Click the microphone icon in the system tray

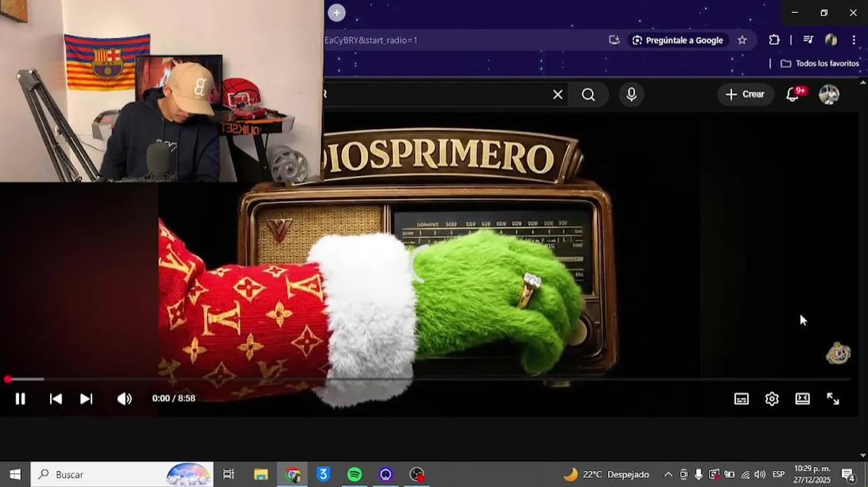(698, 474)
